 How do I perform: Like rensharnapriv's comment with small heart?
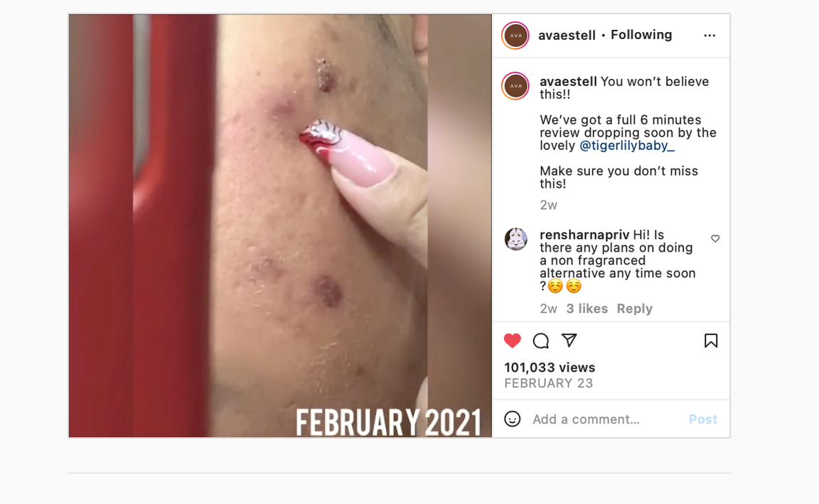[x=715, y=238]
